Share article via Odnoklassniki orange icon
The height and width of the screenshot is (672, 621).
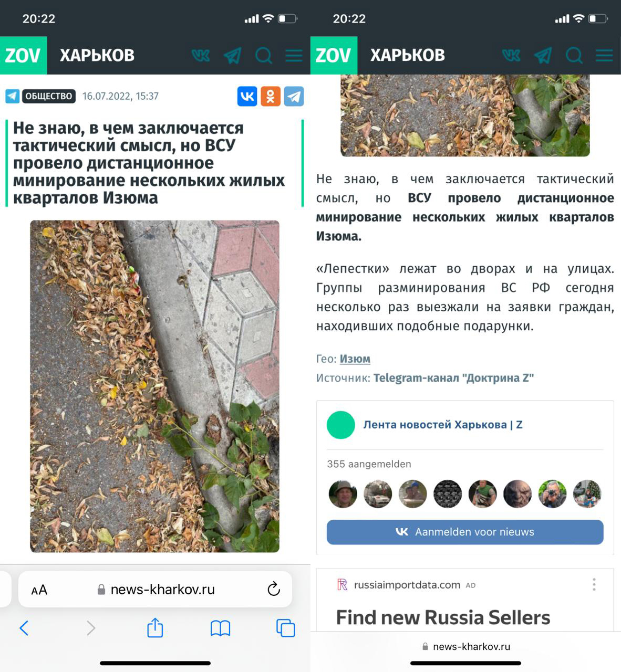point(271,96)
